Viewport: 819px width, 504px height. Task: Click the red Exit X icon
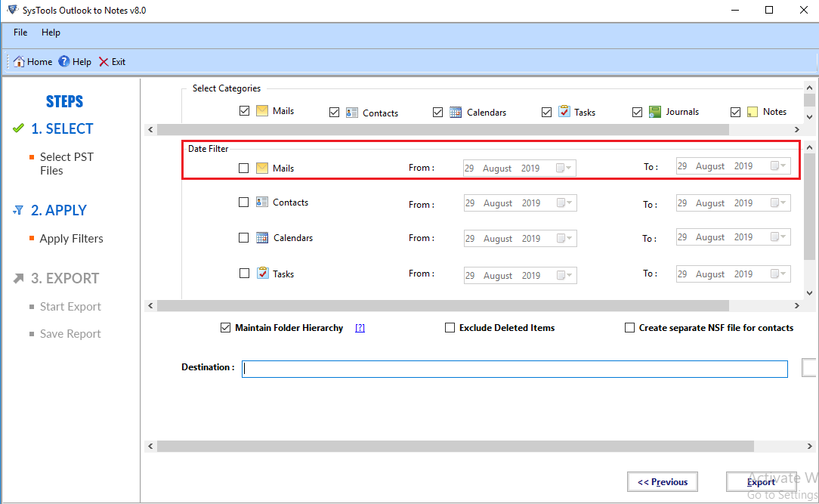coord(104,62)
